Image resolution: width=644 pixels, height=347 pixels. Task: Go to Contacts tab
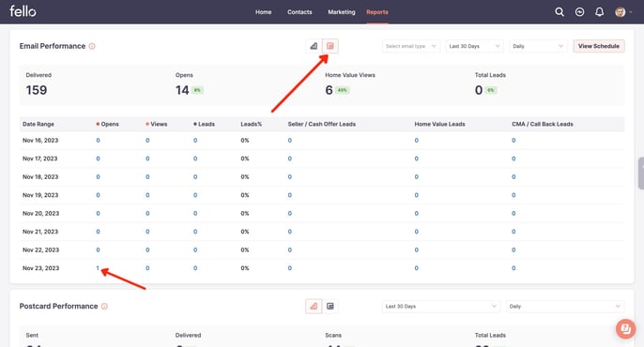(299, 12)
